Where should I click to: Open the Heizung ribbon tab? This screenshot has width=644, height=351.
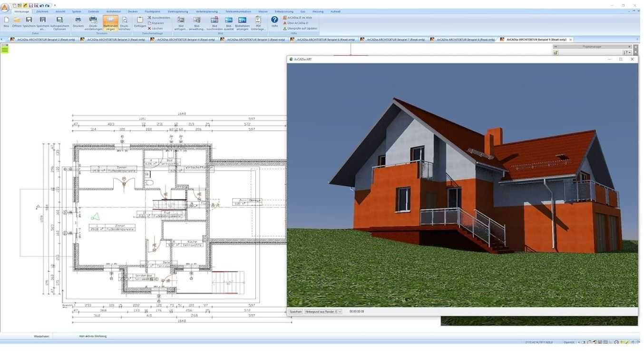[x=318, y=11]
